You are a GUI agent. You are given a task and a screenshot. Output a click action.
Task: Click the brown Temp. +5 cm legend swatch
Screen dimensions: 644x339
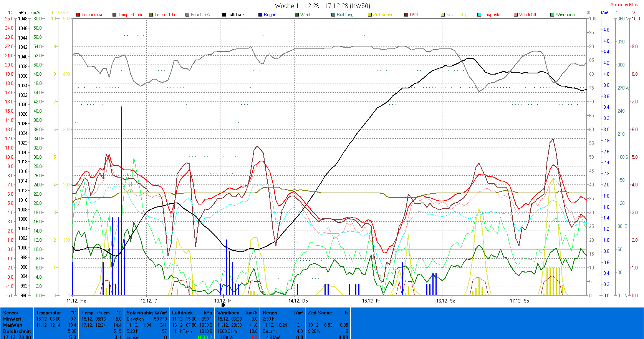pyautogui.click(x=114, y=15)
